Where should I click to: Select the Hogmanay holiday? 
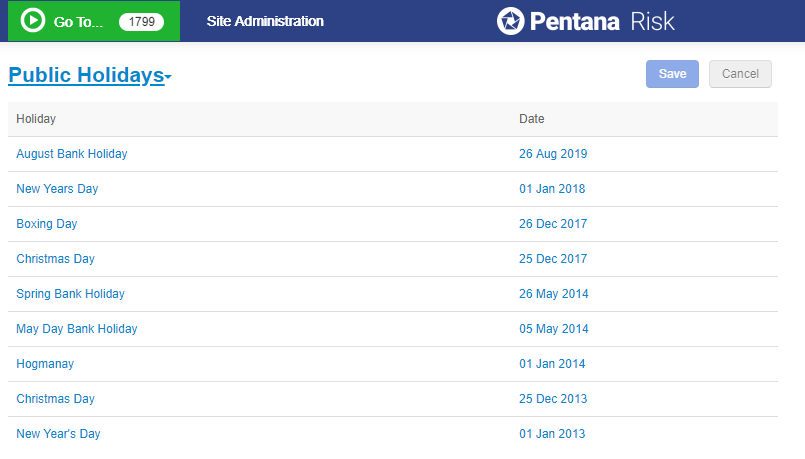tap(45, 364)
